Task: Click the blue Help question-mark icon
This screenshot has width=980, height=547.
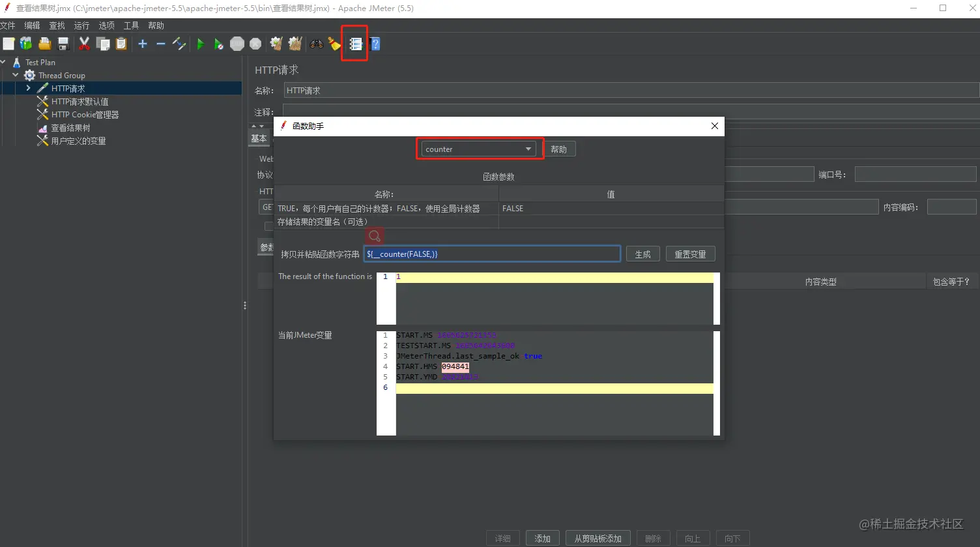Action: point(375,44)
